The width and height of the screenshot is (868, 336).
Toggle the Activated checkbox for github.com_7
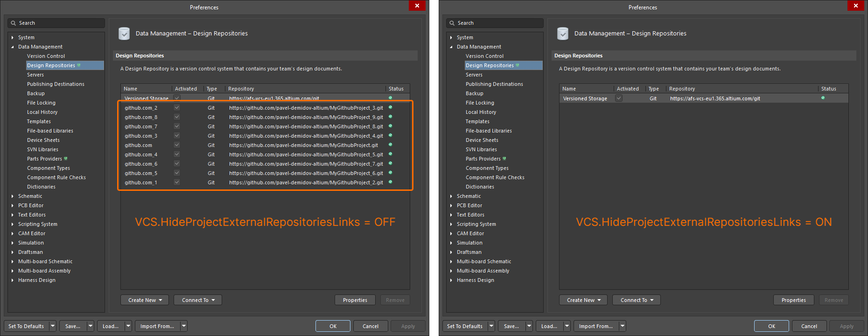coord(177,126)
